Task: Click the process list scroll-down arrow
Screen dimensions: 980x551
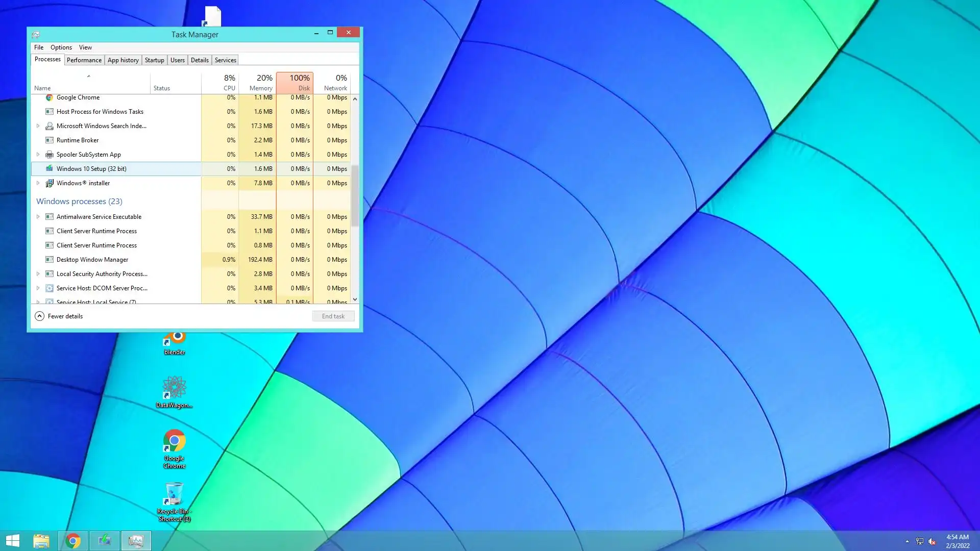Action: click(355, 300)
